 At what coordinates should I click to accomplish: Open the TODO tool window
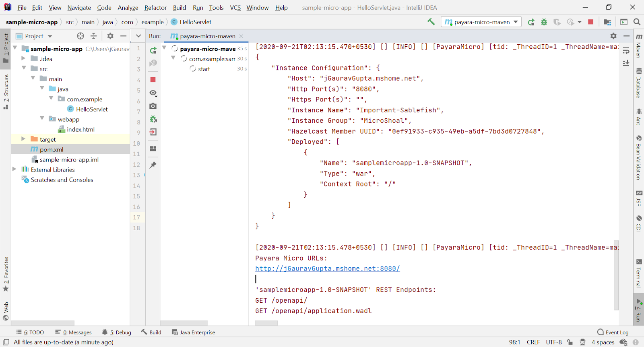(x=30, y=332)
